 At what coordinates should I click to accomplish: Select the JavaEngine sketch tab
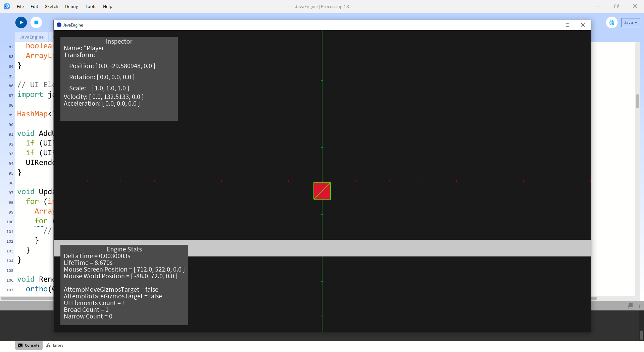[x=31, y=37]
